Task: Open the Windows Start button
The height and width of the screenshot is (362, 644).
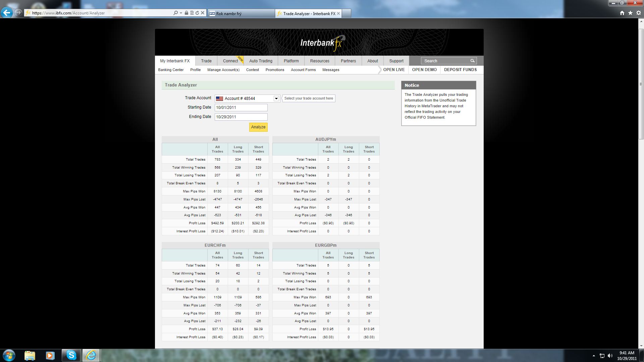Action: (9, 355)
